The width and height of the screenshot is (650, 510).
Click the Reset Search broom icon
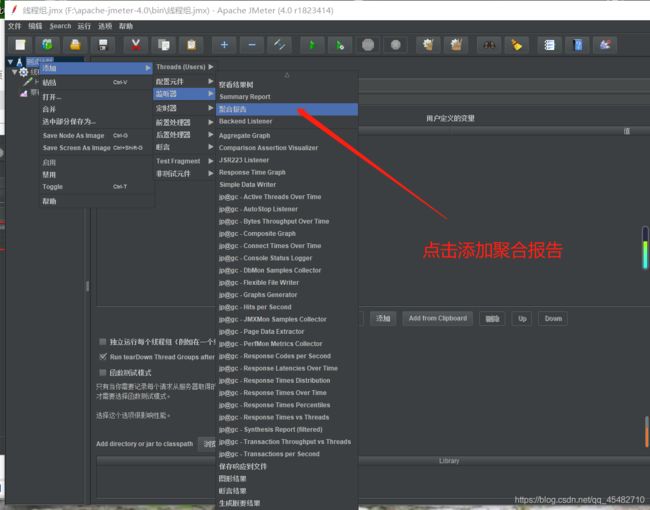(517, 45)
